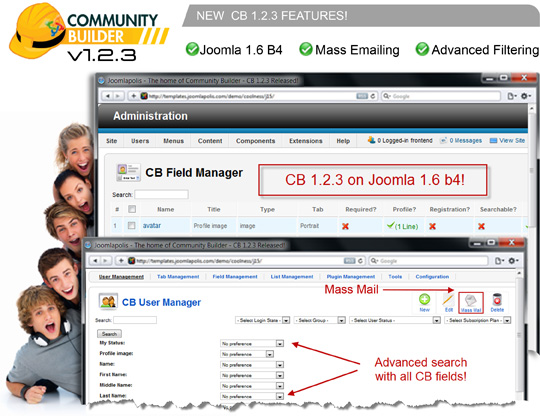Open the Content menu in Administration
Viewport: 540px width, 416px height.
210,141
